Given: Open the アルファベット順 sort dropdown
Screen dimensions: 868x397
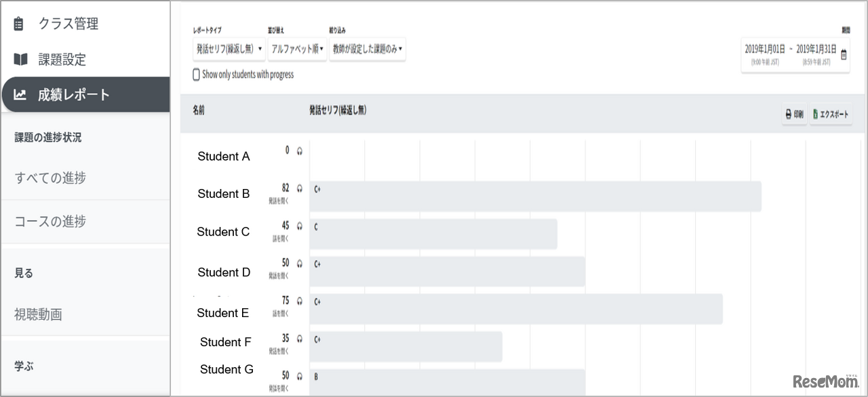Looking at the screenshot, I should point(297,49).
